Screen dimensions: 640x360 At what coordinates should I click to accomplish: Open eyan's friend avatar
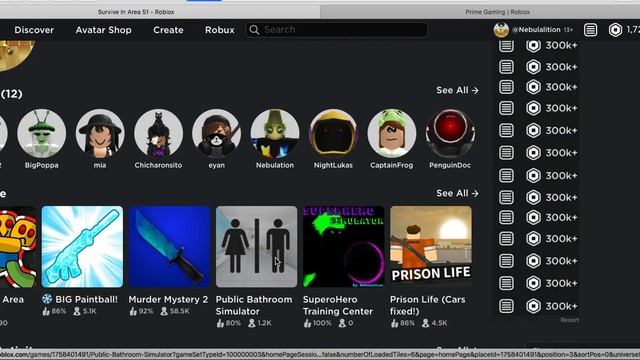click(x=216, y=133)
